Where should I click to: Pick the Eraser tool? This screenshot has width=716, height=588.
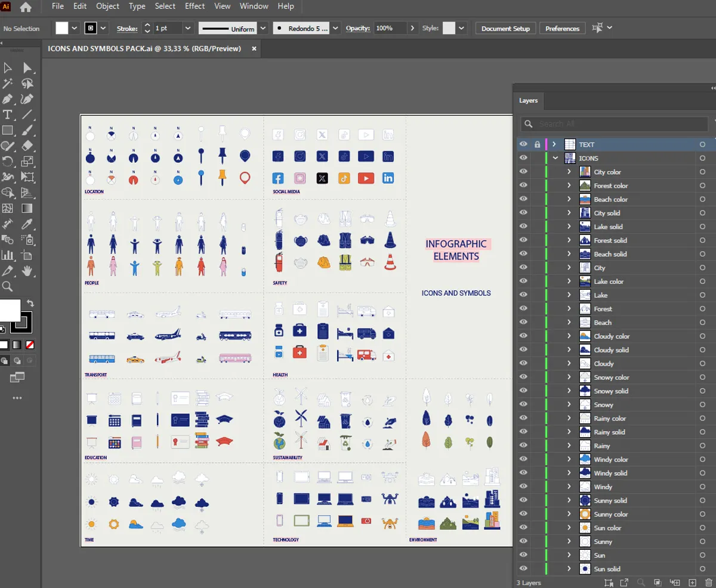click(27, 144)
